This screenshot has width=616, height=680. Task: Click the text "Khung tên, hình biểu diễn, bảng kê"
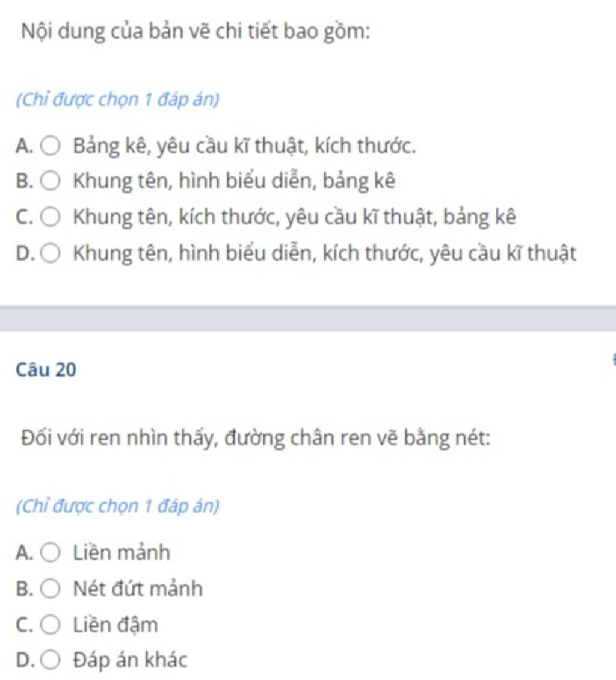pos(234,181)
